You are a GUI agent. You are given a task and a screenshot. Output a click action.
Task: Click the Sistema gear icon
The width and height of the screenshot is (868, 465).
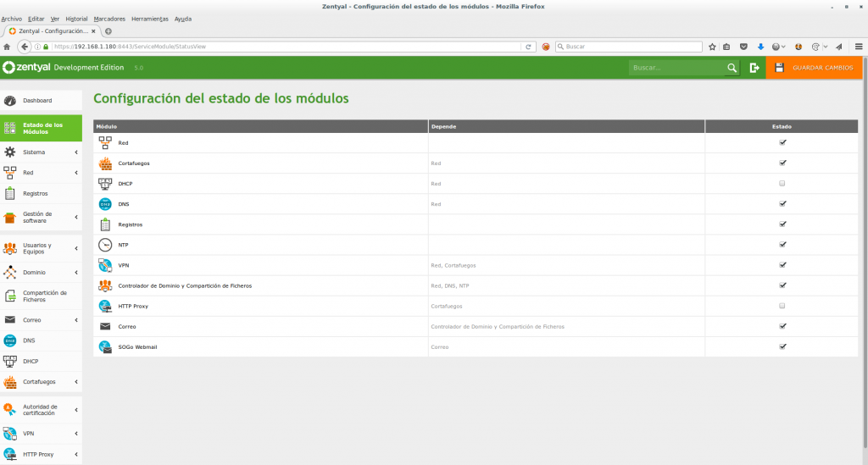(x=10, y=152)
